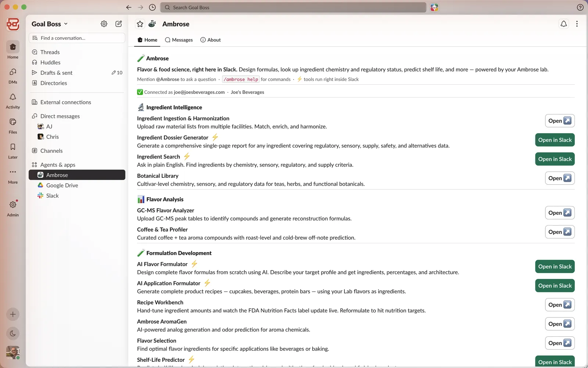Open the Botanical Library
The image size is (588, 368).
560,178
